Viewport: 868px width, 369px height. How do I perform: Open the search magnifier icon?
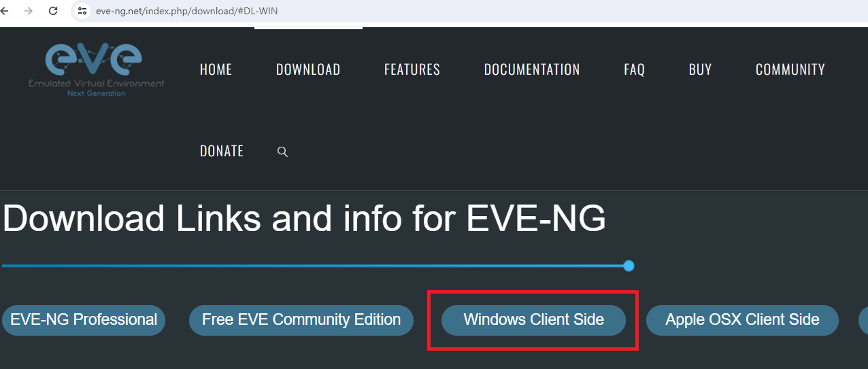click(282, 152)
